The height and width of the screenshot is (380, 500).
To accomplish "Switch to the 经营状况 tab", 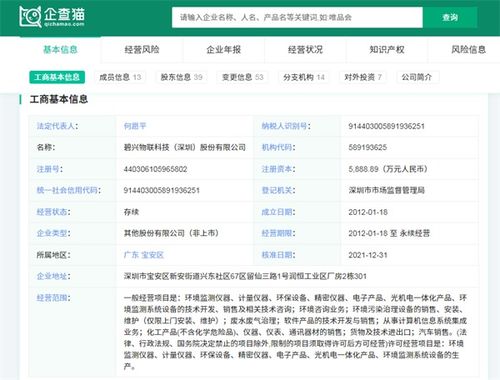I will (305, 50).
